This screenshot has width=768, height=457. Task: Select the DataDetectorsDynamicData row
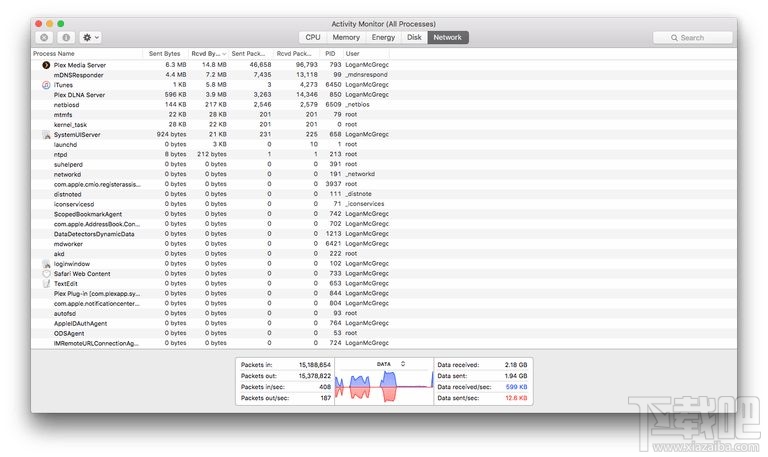coord(384,234)
